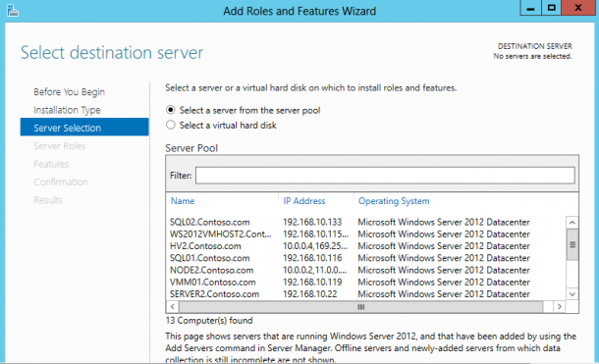Viewport: 599px width, 364px height.
Task: Maximize the wizard window
Action: 551,8
